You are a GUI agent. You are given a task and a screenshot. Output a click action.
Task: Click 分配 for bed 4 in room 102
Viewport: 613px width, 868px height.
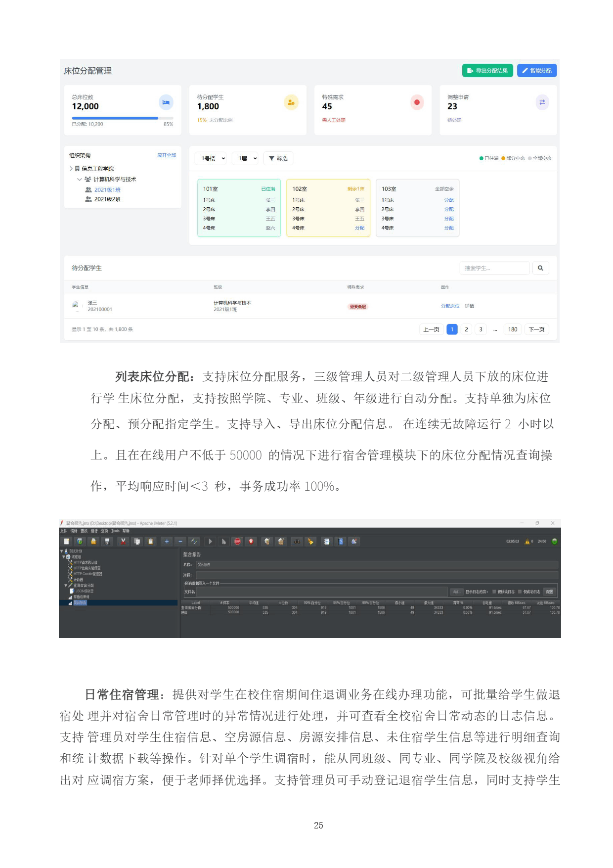tap(360, 228)
